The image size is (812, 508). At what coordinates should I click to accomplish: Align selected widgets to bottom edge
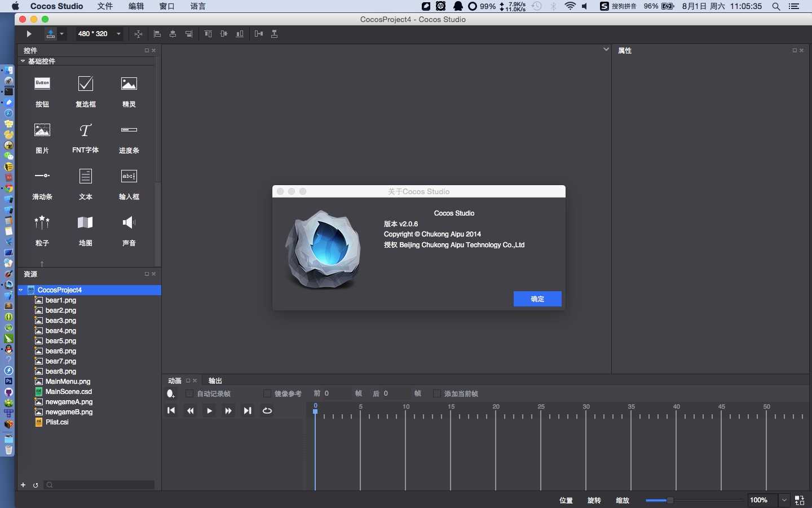click(240, 34)
